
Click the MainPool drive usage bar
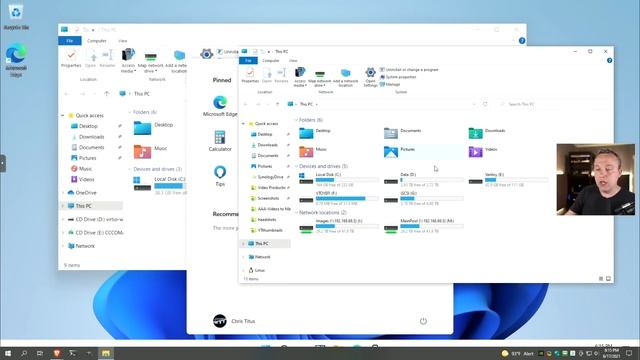point(432,226)
